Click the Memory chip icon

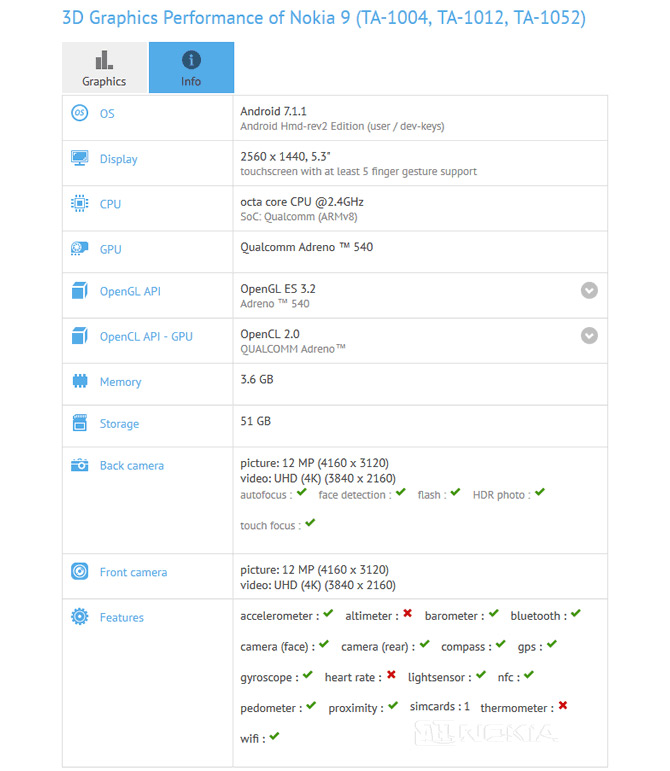click(80, 381)
